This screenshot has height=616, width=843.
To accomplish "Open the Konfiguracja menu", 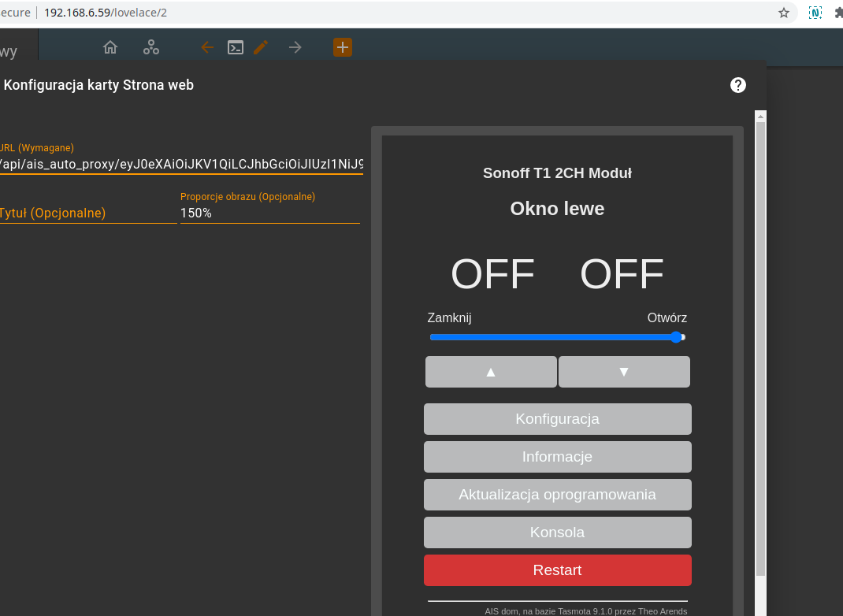I will (x=558, y=419).
